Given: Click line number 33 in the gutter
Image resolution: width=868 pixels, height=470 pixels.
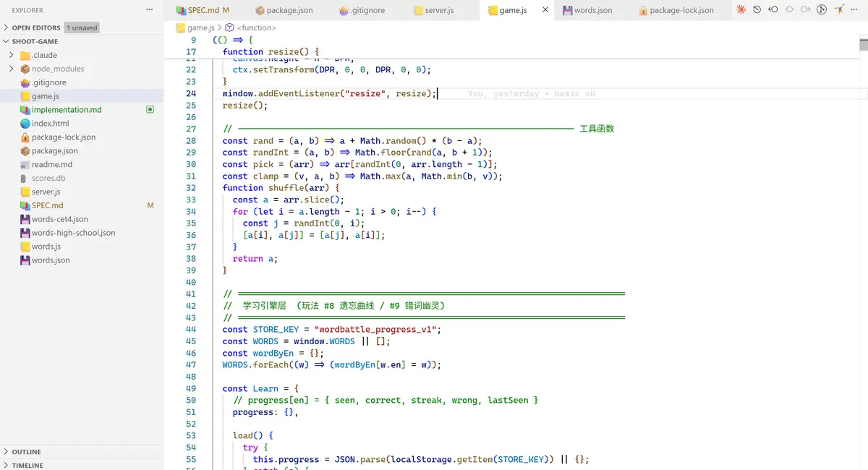Looking at the screenshot, I should (191, 200).
